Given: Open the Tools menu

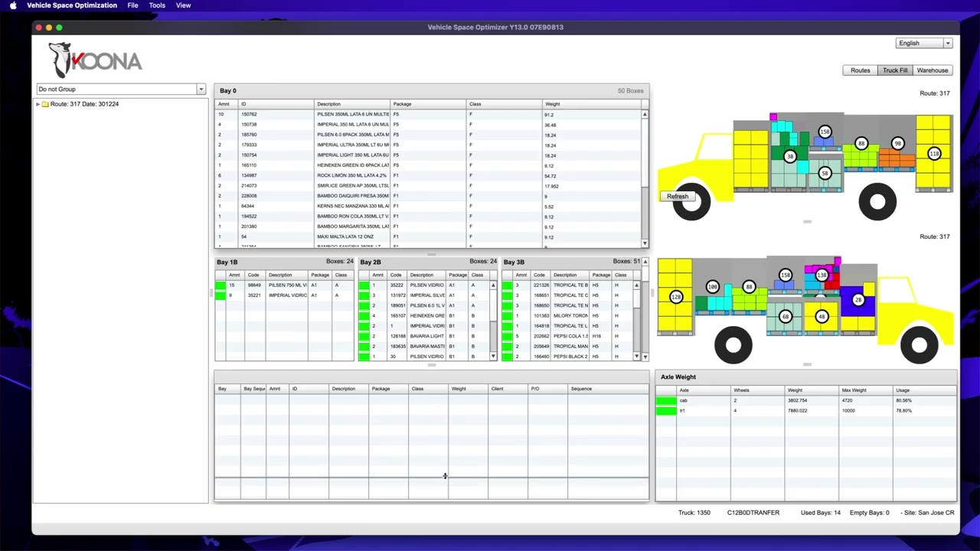Looking at the screenshot, I should (157, 5).
